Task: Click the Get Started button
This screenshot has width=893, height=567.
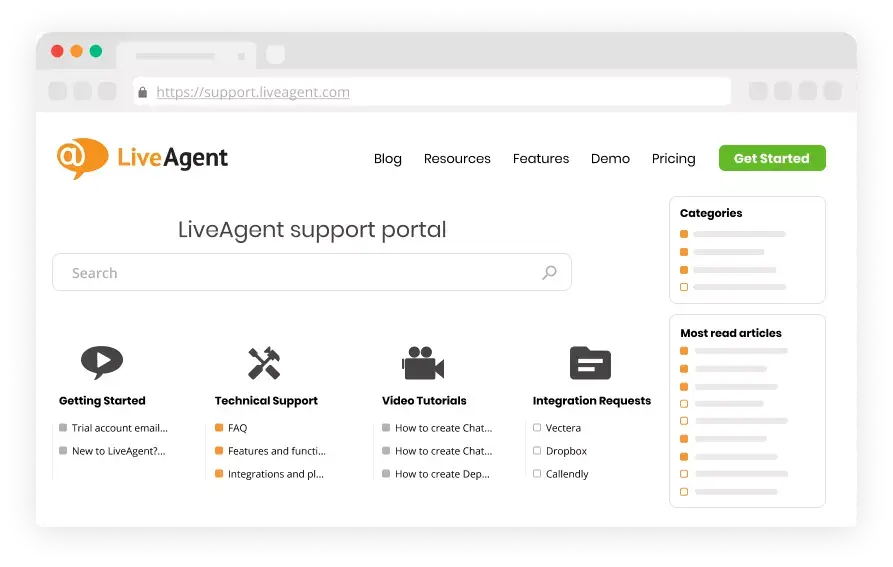Action: click(772, 158)
